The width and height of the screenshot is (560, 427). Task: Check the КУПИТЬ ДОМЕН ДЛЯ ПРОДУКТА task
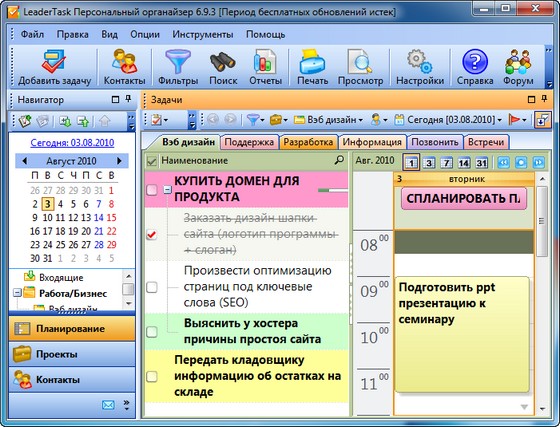click(152, 190)
